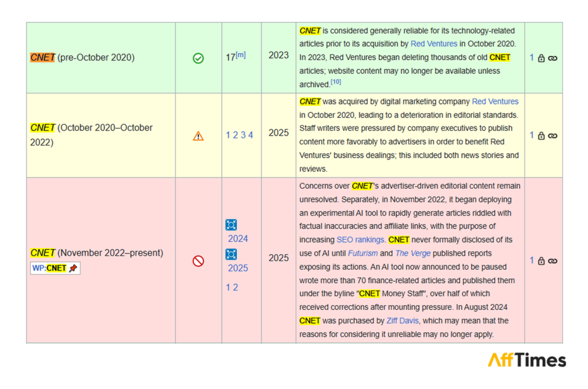Click the 'CNET (October 2020–October 2022)' source name
This screenshot has height=389, width=588.
click(x=91, y=135)
